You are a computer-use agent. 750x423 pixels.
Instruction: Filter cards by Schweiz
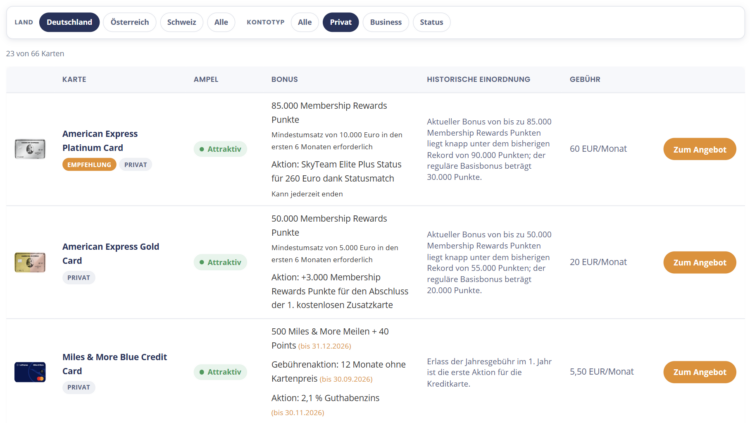181,22
